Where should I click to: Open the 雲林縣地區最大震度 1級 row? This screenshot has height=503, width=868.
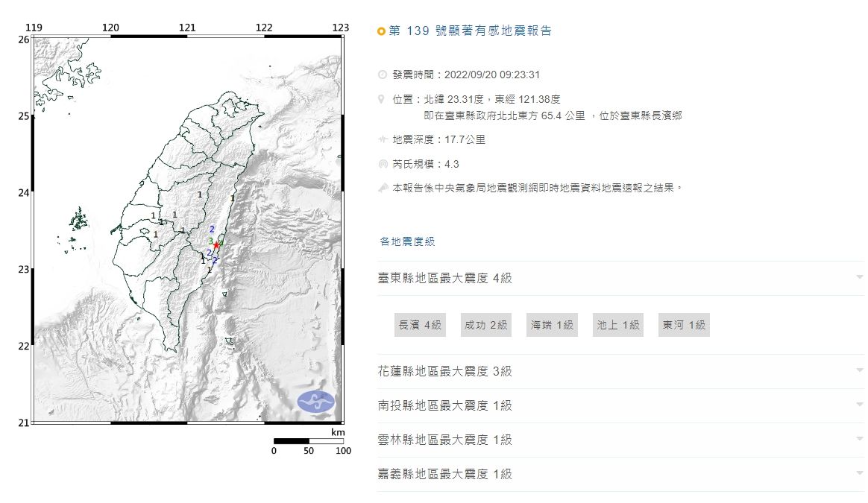point(445,440)
